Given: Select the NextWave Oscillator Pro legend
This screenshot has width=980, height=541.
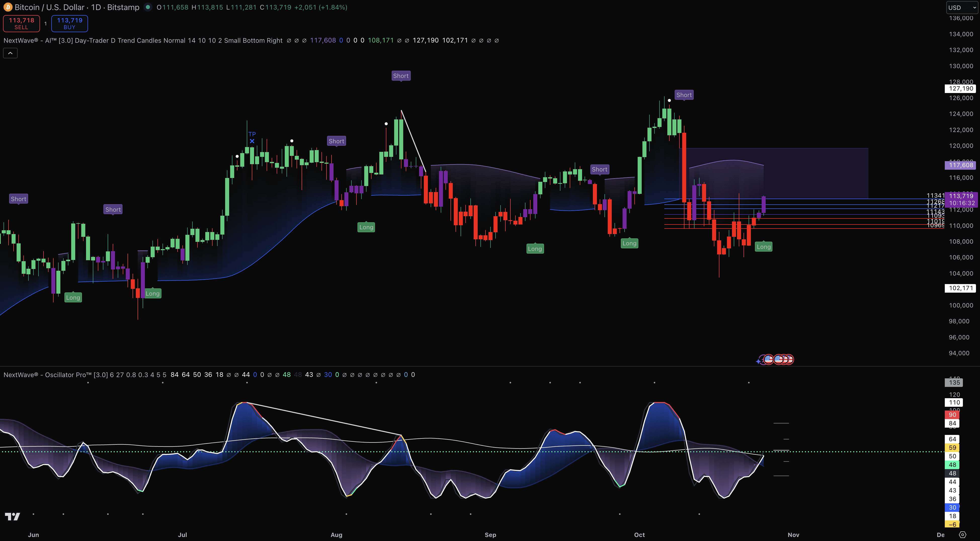Looking at the screenshot, I should pyautogui.click(x=55, y=375).
